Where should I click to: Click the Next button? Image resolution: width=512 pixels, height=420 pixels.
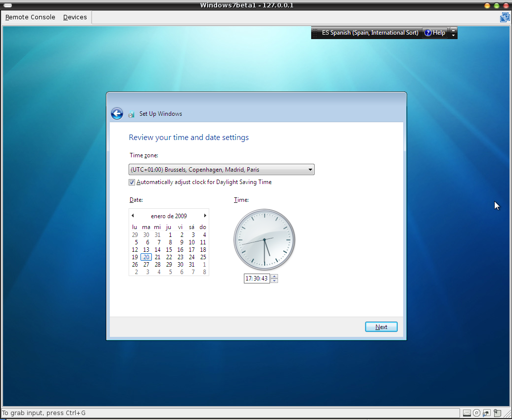point(381,327)
